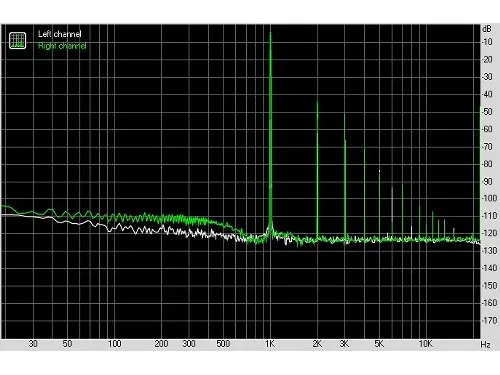Click the -60 dB scale label

pyautogui.click(x=487, y=129)
